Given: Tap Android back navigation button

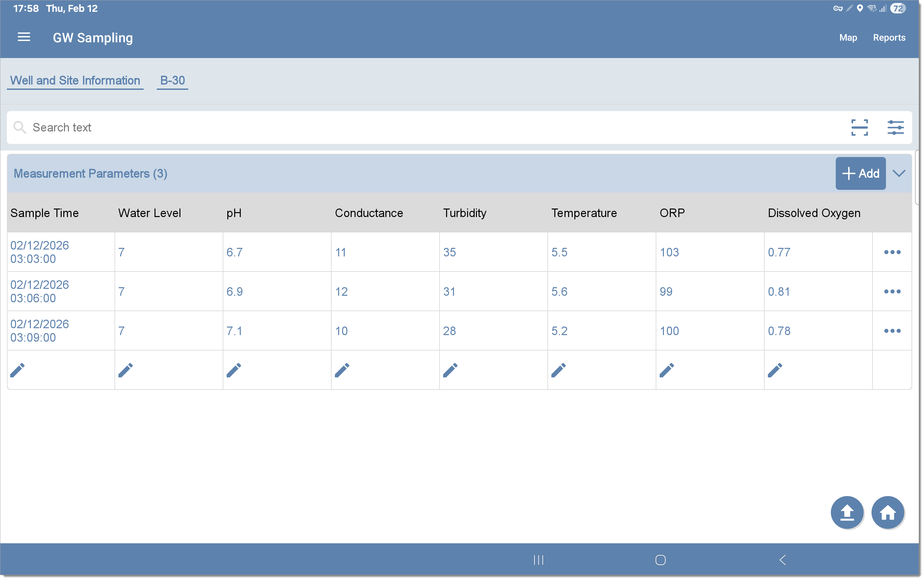Looking at the screenshot, I should tap(783, 560).
